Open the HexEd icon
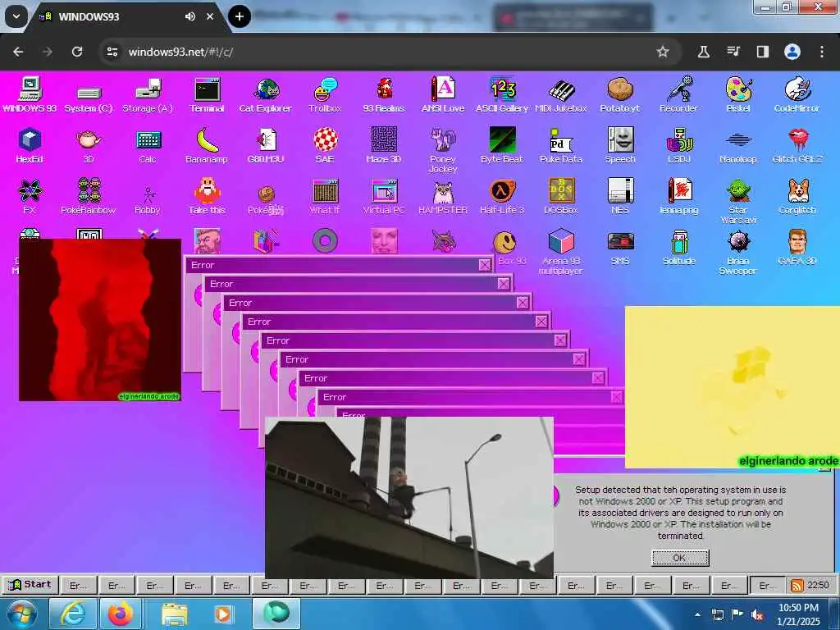 (x=30, y=145)
